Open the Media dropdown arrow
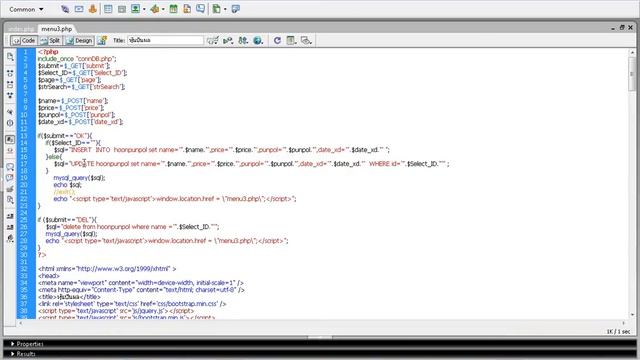 (163, 9)
